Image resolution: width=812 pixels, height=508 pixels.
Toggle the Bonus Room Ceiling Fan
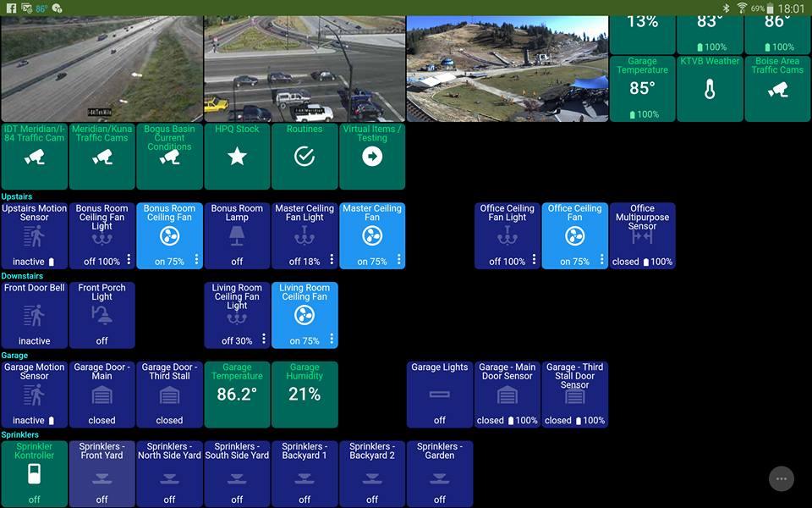pyautogui.click(x=169, y=236)
